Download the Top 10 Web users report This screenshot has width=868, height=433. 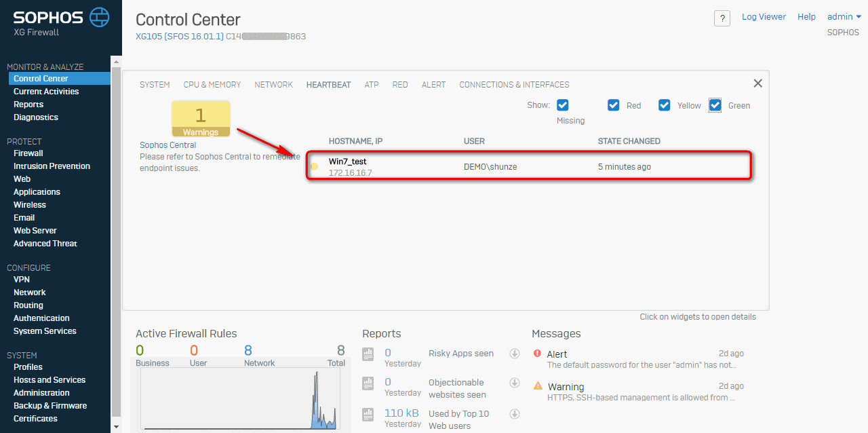[x=515, y=414]
